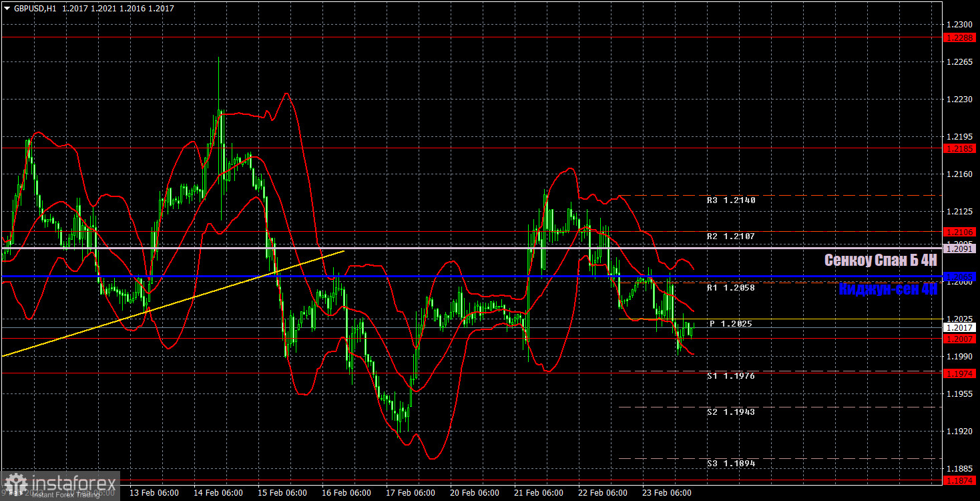Click the 21 Feb 06:00 time label
Viewport: 980px width, 501px height.
[x=538, y=493]
